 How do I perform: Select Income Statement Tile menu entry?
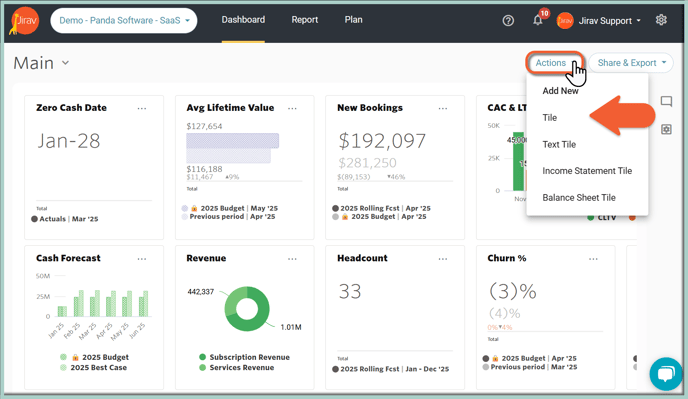point(587,171)
